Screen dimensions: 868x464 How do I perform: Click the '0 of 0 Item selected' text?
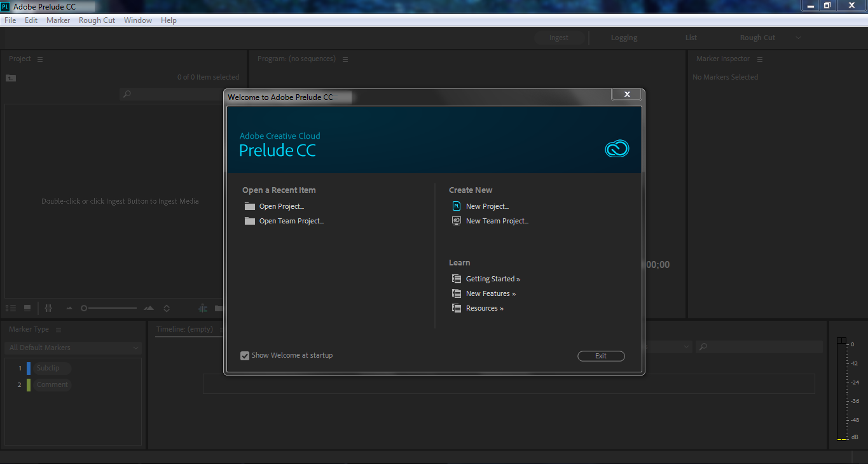208,77
